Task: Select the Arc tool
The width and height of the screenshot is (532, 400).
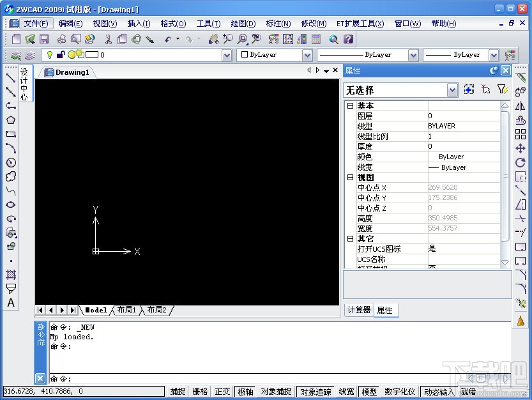Action: (x=11, y=148)
